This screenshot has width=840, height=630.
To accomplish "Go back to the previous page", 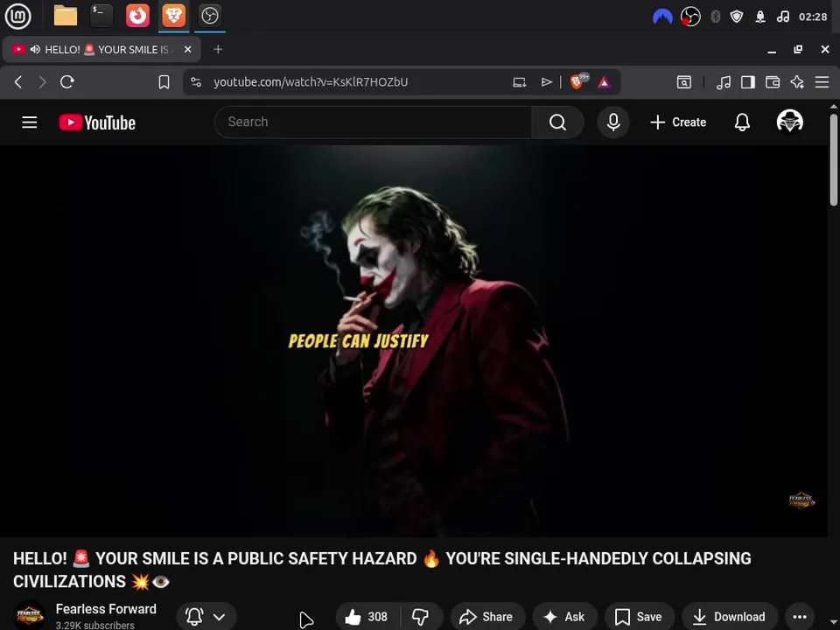I will click(18, 82).
